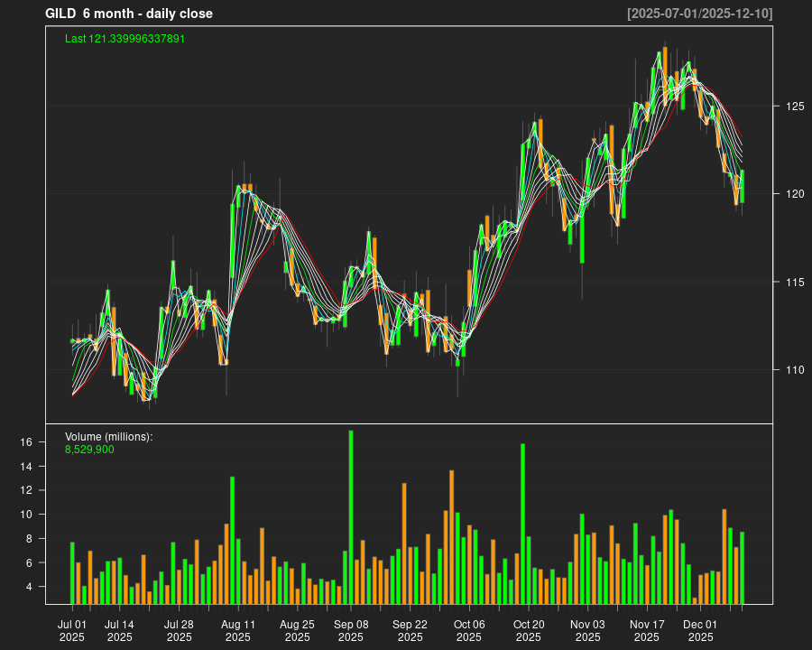The height and width of the screenshot is (650, 812).
Task: Click the tallest green volume bar near Sep 08
Action: (x=351, y=516)
